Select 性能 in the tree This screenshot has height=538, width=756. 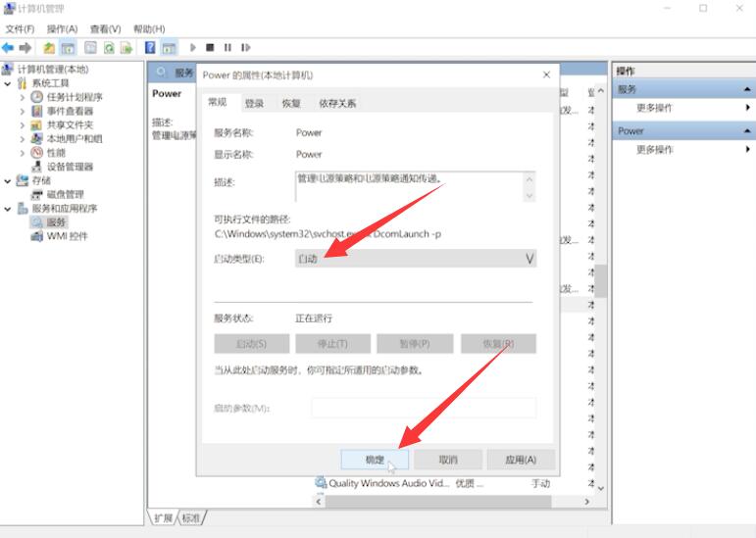56,153
